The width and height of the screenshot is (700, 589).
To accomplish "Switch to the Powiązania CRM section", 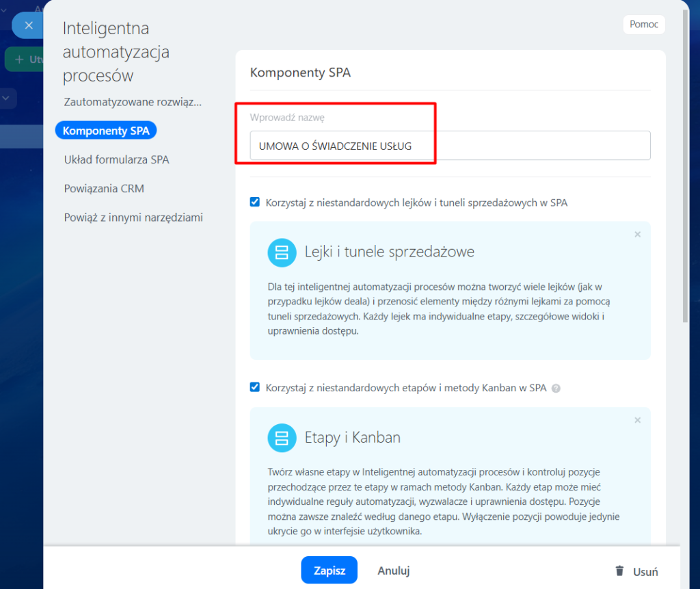I will tap(104, 188).
